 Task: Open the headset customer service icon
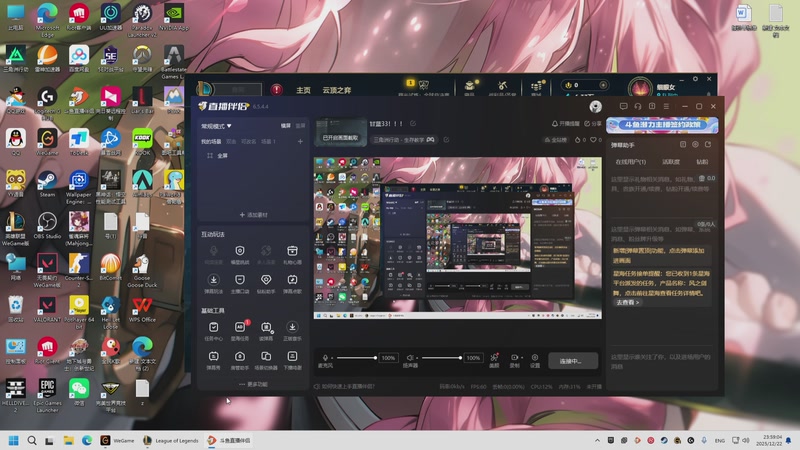[x=638, y=106]
